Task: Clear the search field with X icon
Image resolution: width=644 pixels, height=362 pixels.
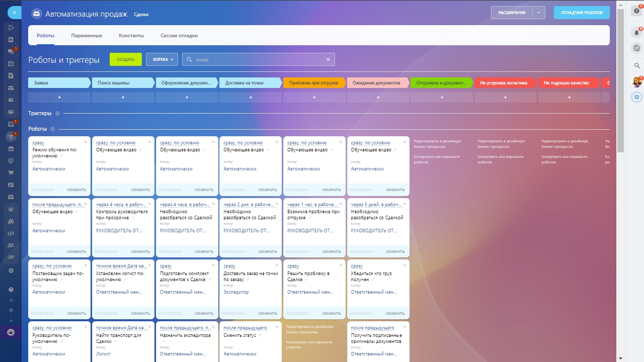Action: click(x=328, y=59)
